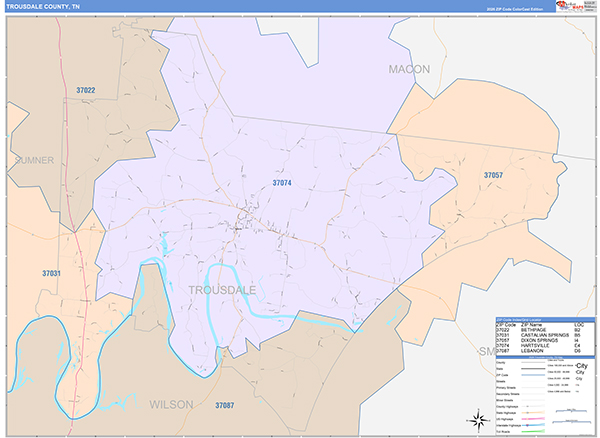Click the WILSON county name label

tap(171, 405)
